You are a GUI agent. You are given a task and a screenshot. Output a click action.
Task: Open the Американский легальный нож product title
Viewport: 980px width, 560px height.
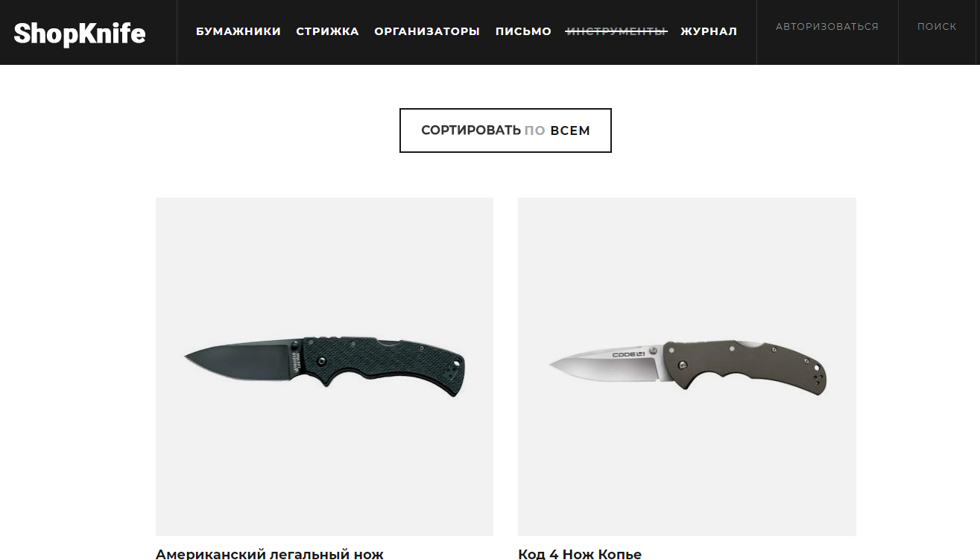click(270, 554)
